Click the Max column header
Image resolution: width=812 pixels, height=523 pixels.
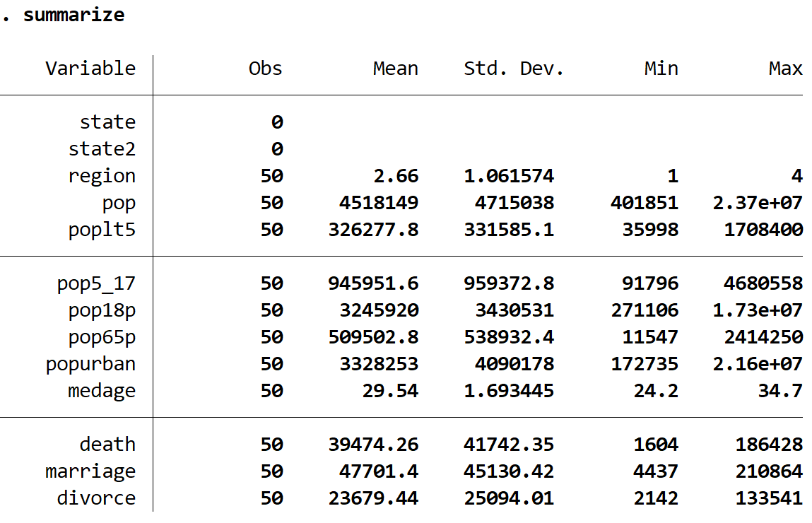(x=786, y=68)
